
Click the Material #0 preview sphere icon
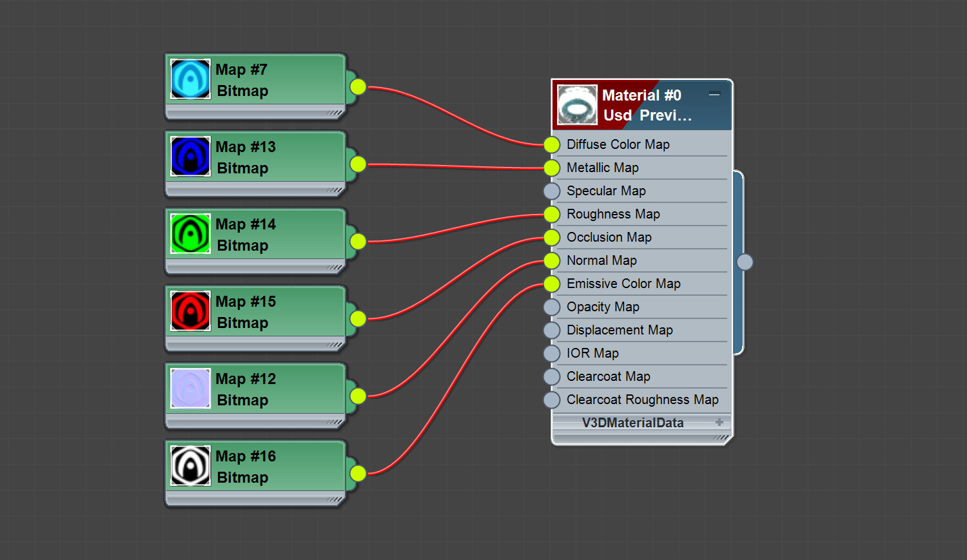577,105
